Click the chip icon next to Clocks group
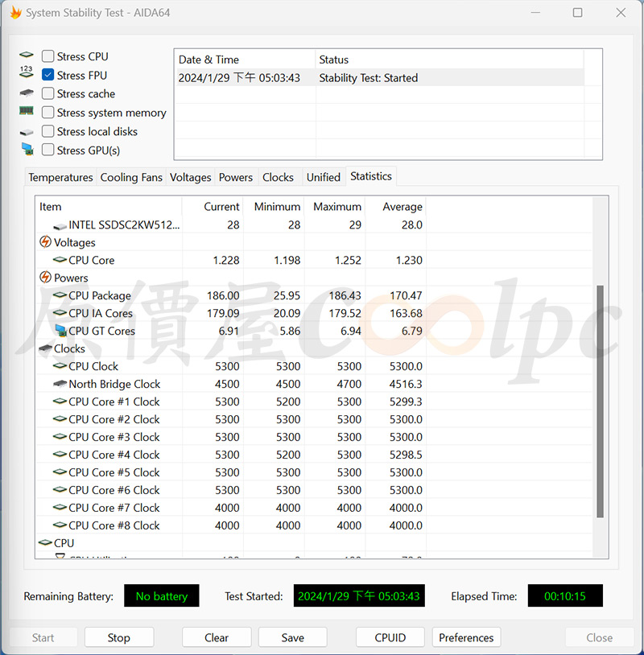This screenshot has width=644, height=655. (45, 348)
